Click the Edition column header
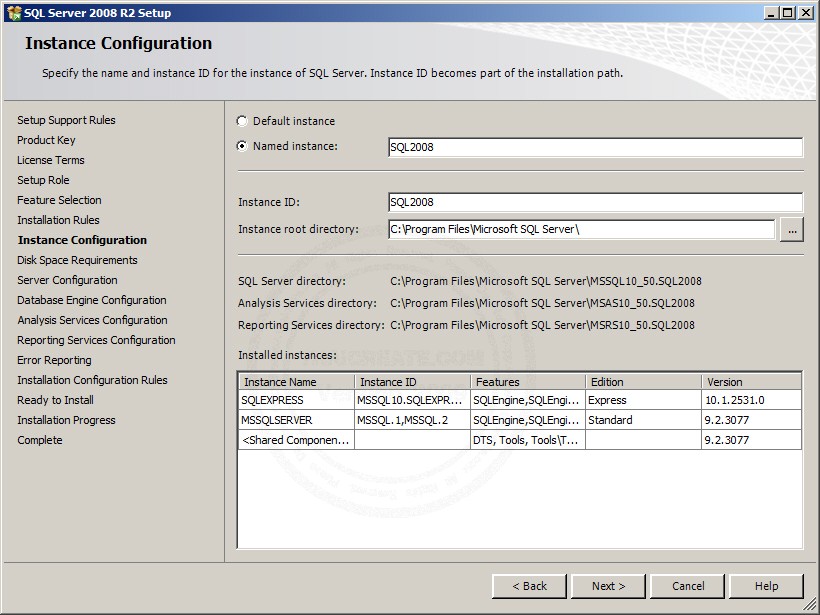 click(644, 382)
